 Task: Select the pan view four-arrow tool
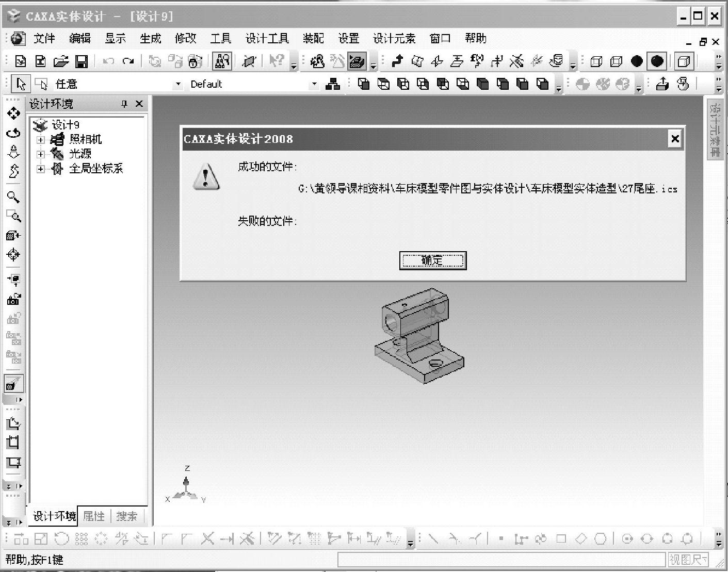13,113
